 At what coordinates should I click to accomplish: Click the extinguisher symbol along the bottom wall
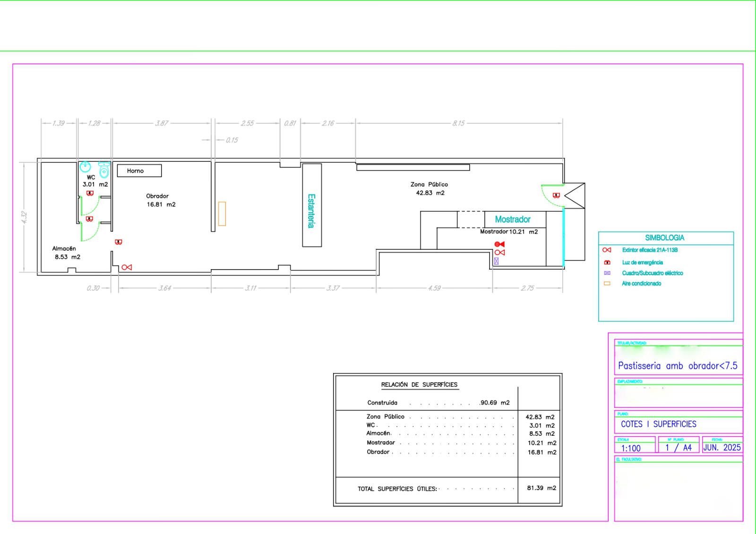point(127,267)
